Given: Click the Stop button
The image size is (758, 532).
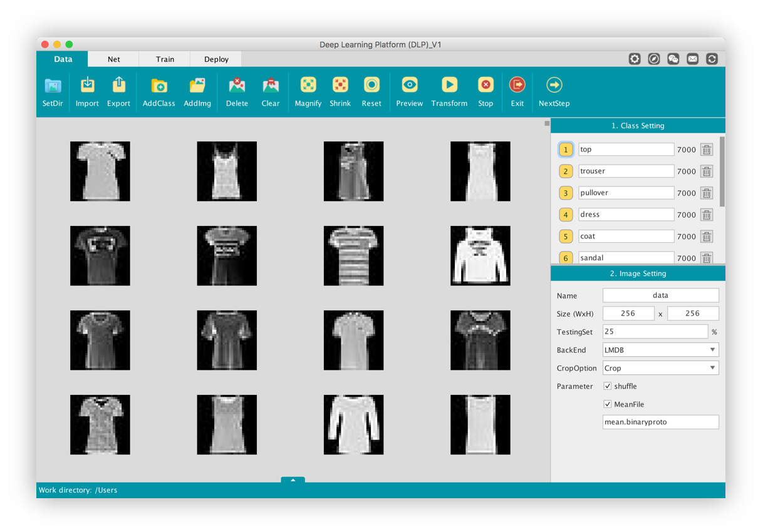Looking at the screenshot, I should tap(485, 85).
